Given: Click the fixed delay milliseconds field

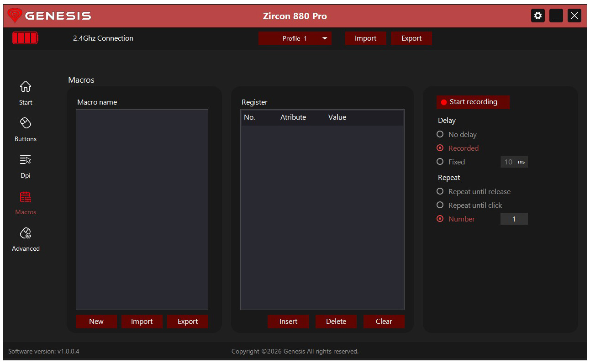Looking at the screenshot, I should click(x=514, y=162).
